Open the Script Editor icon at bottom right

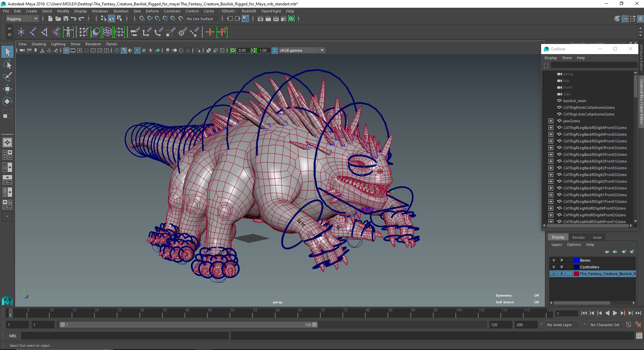(639, 336)
